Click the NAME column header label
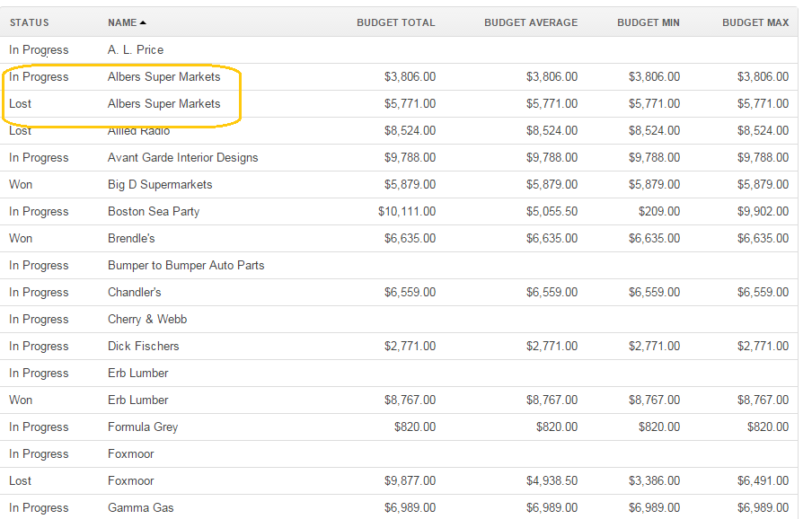The width and height of the screenshot is (812, 519). [x=122, y=22]
